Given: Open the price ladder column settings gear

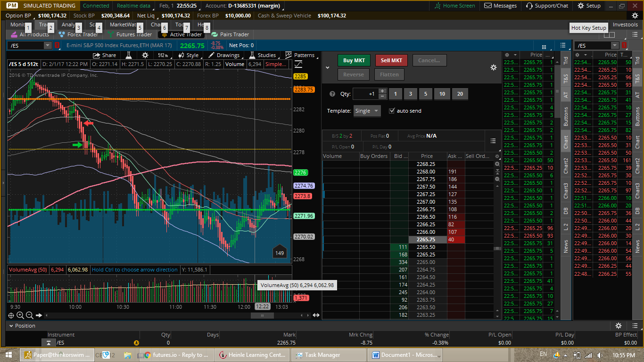Looking at the screenshot, I should (x=496, y=156).
